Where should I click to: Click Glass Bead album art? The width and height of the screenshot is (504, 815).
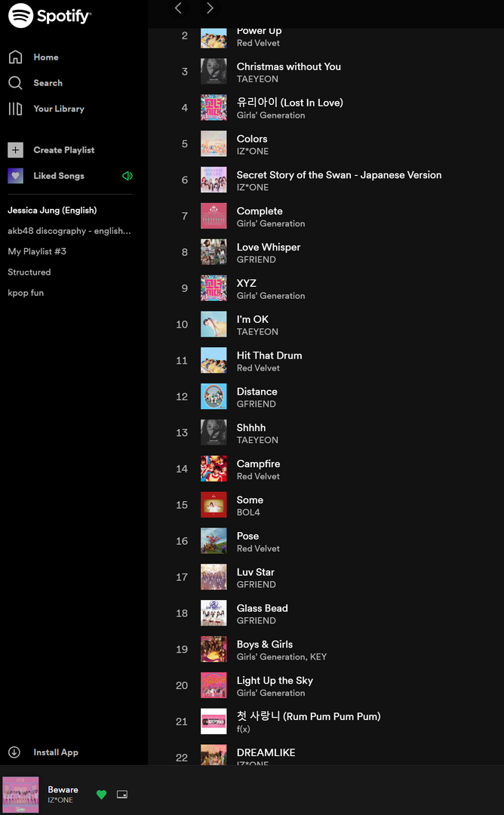(x=214, y=614)
